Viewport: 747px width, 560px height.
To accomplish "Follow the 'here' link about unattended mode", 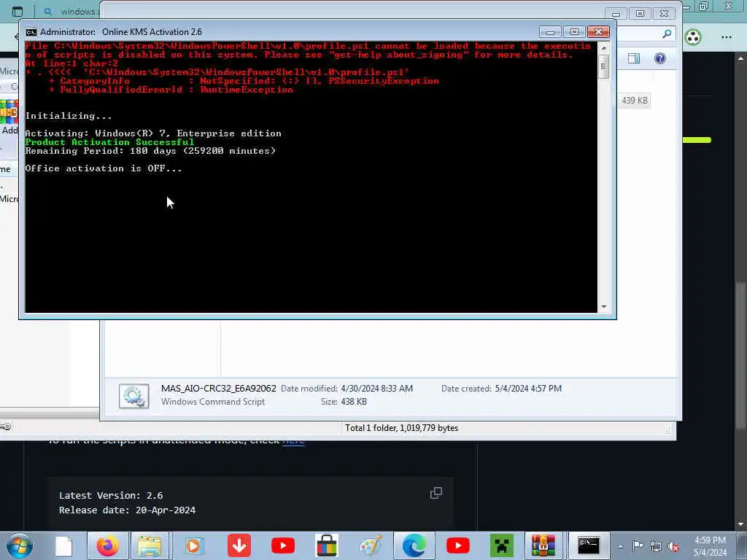I will pyautogui.click(x=293, y=441).
